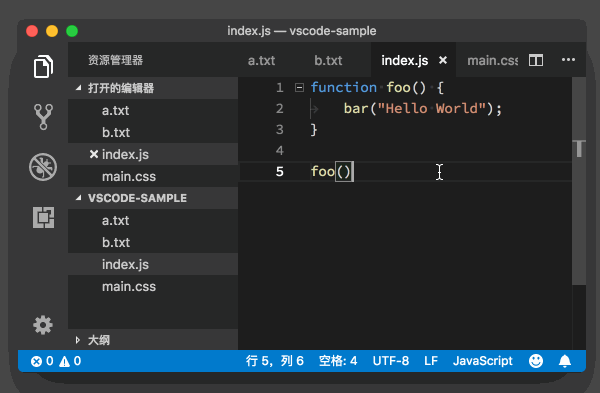Image resolution: width=600 pixels, height=393 pixels.
Task: Open the notifications bell in status bar
Action: point(565,361)
